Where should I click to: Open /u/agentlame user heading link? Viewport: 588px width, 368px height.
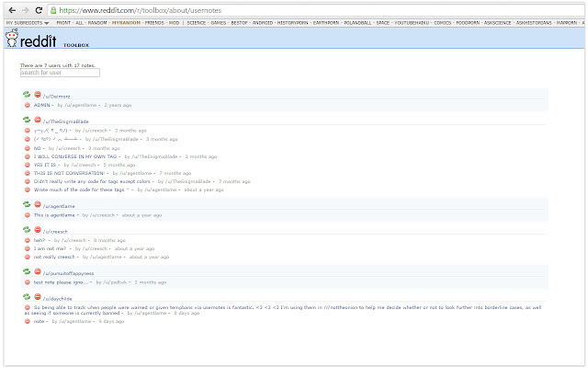[59, 206]
